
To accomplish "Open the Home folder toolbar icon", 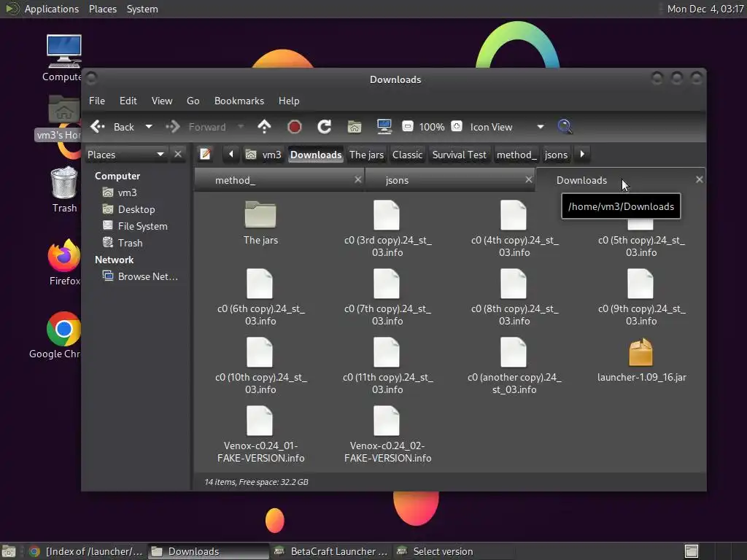I will (355, 127).
